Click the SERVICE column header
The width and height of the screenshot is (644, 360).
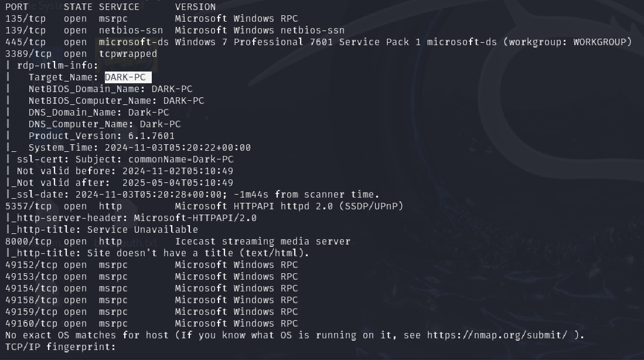119,7
